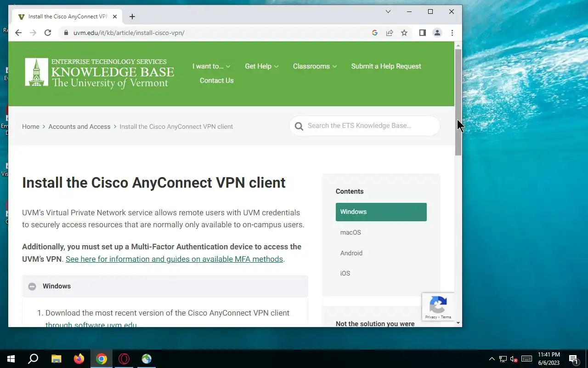This screenshot has height=368, width=588.
Task: Open the browser side panel icon
Action: tap(423, 33)
